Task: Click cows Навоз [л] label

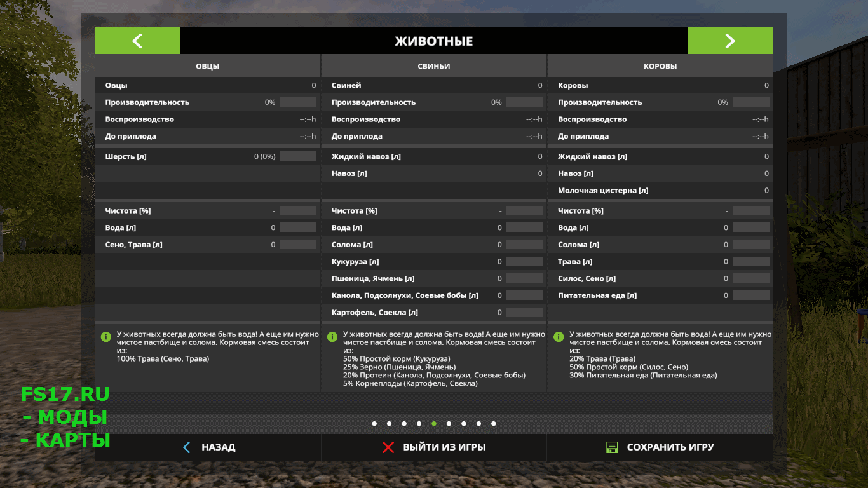Action: pyautogui.click(x=576, y=173)
